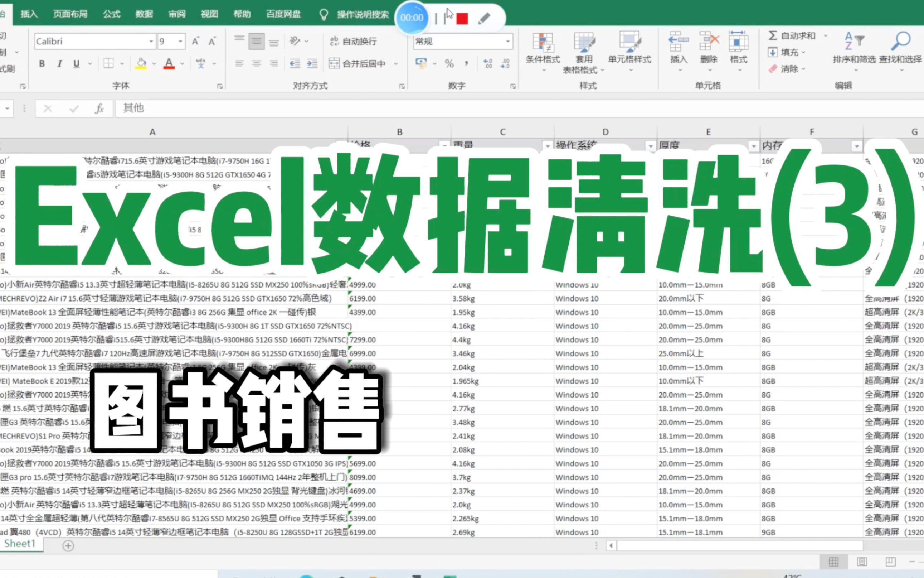Switch to the 数据 ribbon tab

pos(144,14)
